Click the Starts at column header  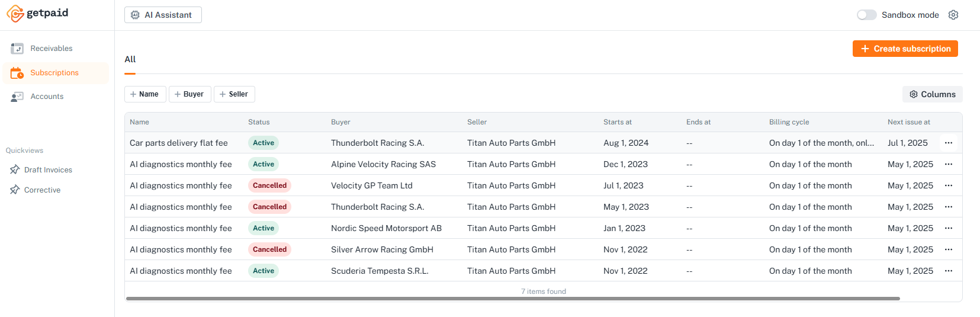(x=618, y=122)
